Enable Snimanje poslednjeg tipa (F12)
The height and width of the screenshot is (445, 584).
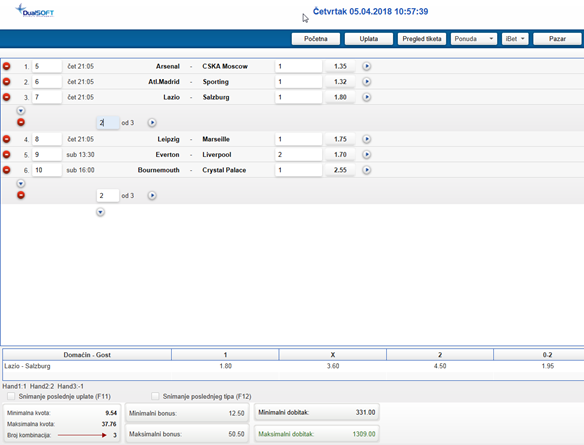(x=155, y=396)
